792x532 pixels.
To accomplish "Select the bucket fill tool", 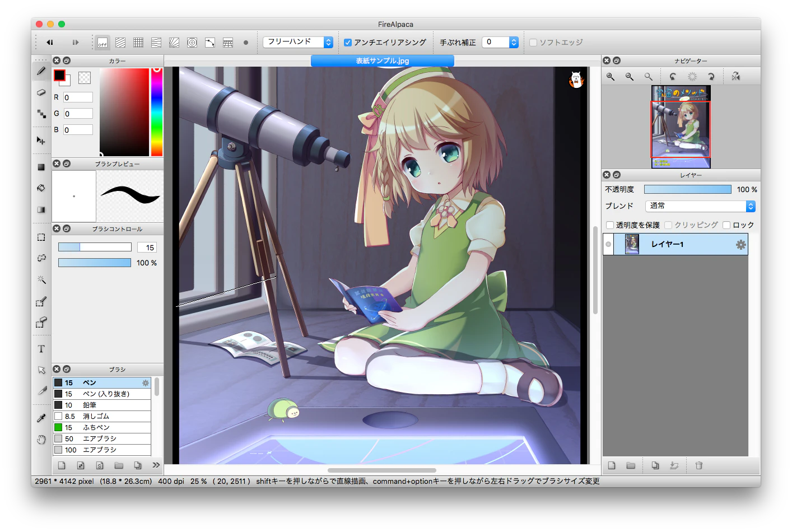I will pyautogui.click(x=41, y=188).
